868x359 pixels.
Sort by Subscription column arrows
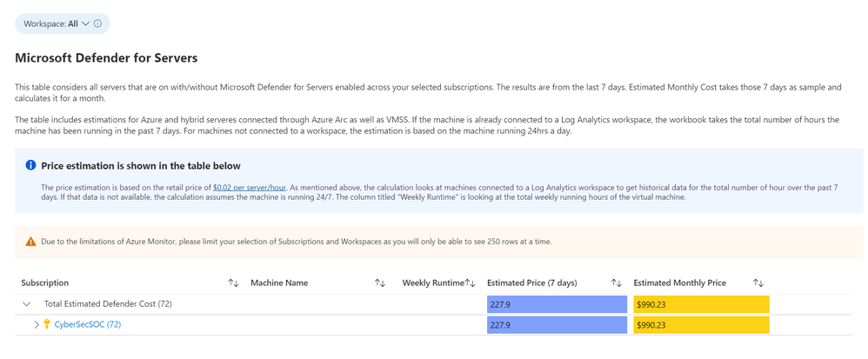tap(233, 283)
